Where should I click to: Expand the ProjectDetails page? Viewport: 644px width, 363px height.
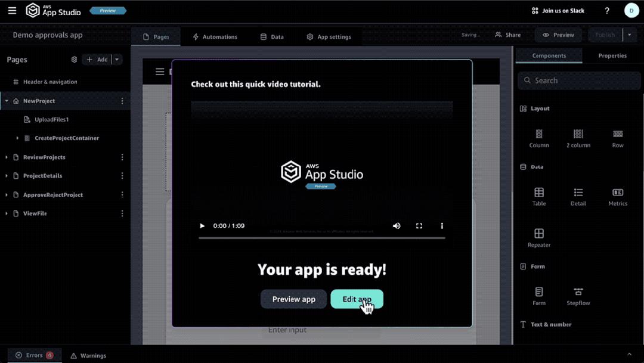tap(7, 176)
